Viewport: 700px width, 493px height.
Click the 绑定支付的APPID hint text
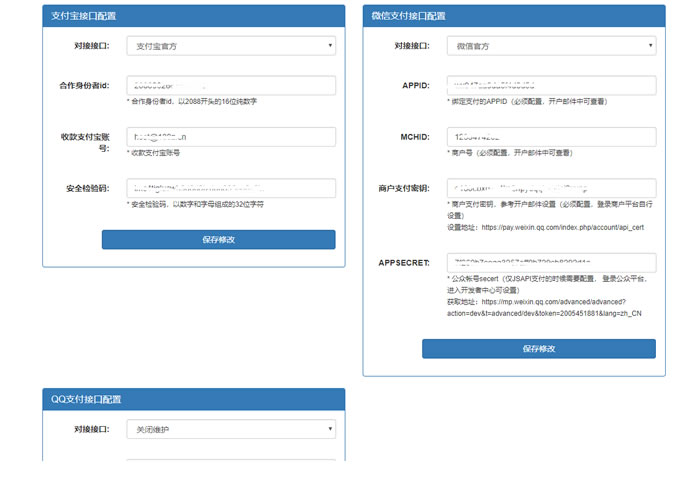527,101
